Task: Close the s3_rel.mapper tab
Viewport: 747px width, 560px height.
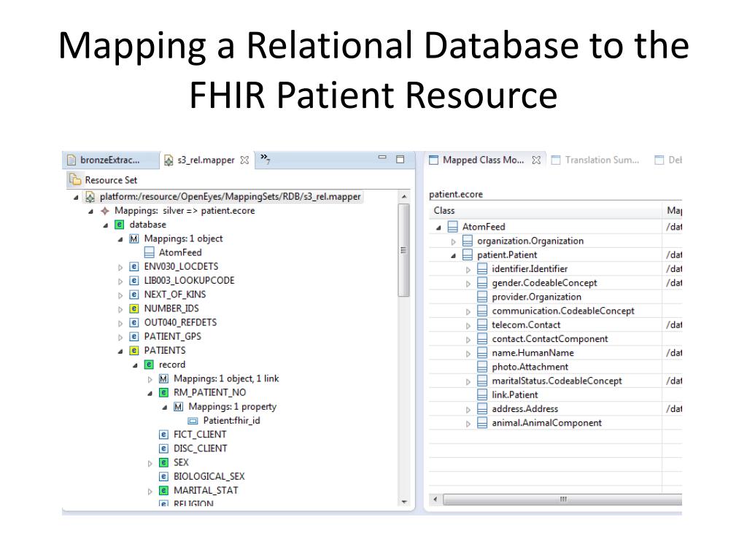Action: point(244,160)
